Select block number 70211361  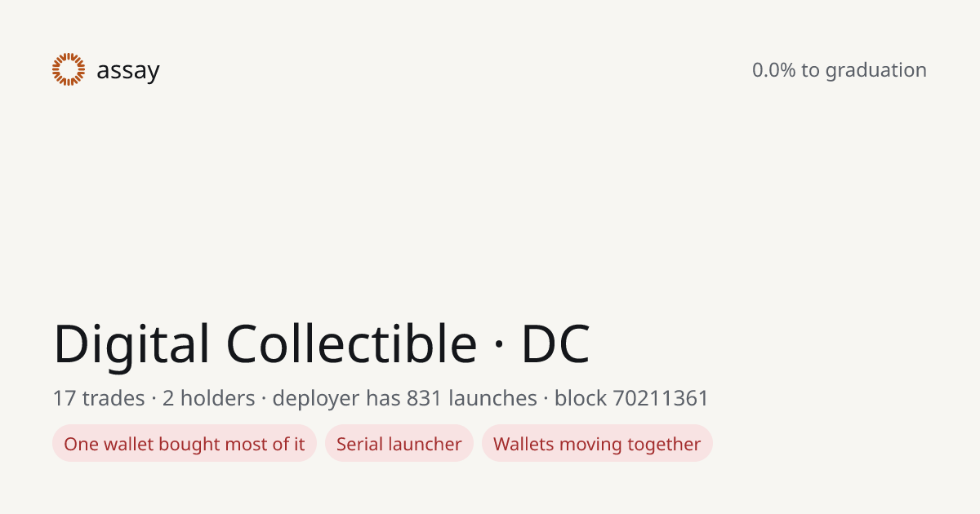tap(661, 398)
